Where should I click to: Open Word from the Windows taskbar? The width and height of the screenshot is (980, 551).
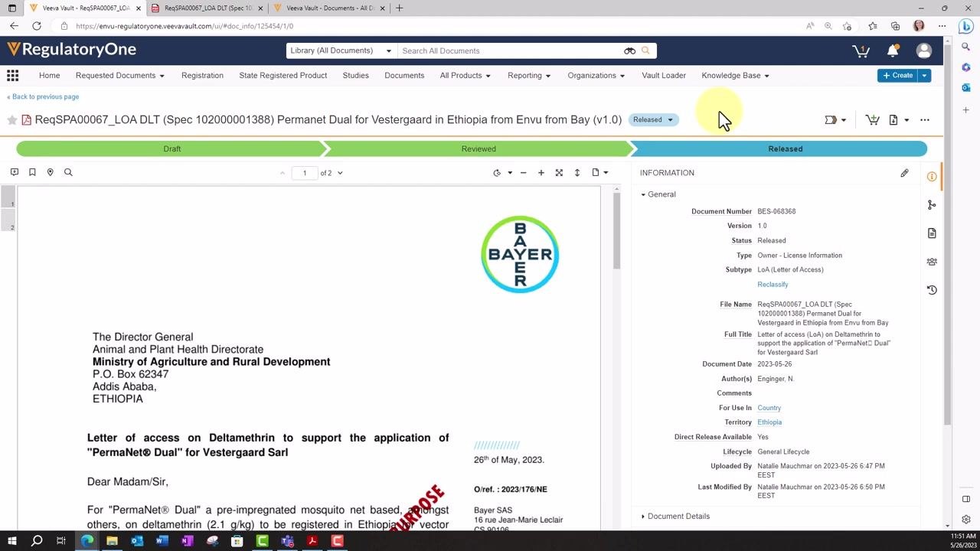point(162,541)
